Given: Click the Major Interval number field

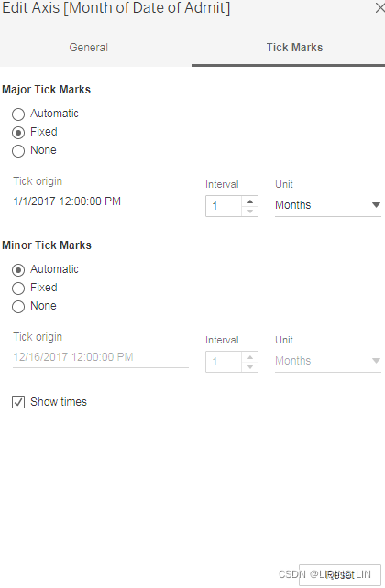Looking at the screenshot, I should click(224, 206).
